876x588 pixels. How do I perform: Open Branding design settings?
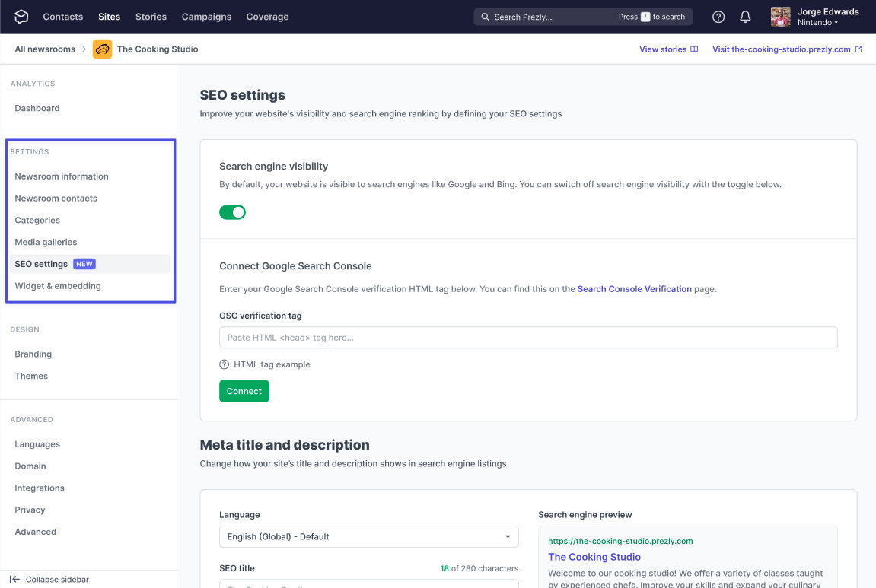pyautogui.click(x=33, y=354)
